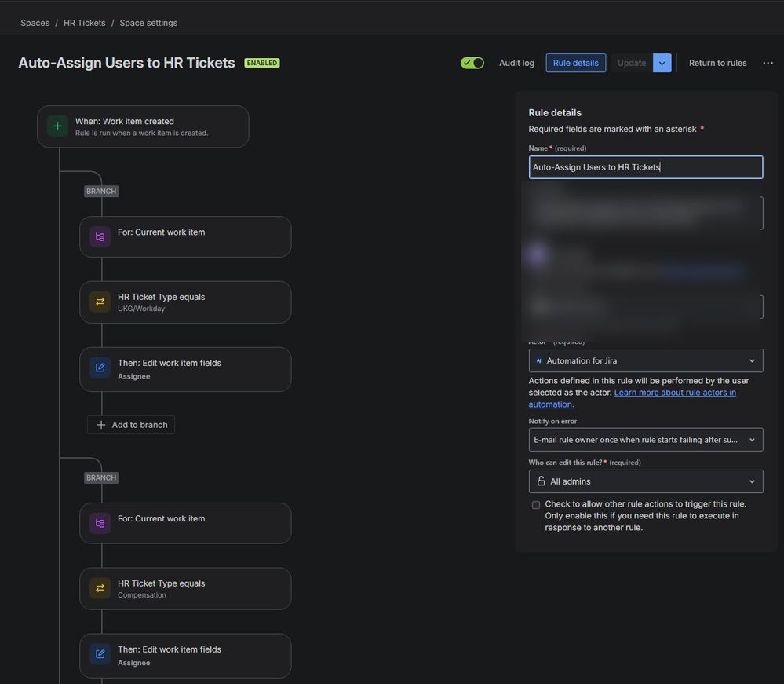Viewport: 784px width, 684px height.
Task: Click the plus icon in Add to branch
Action: [x=101, y=425]
